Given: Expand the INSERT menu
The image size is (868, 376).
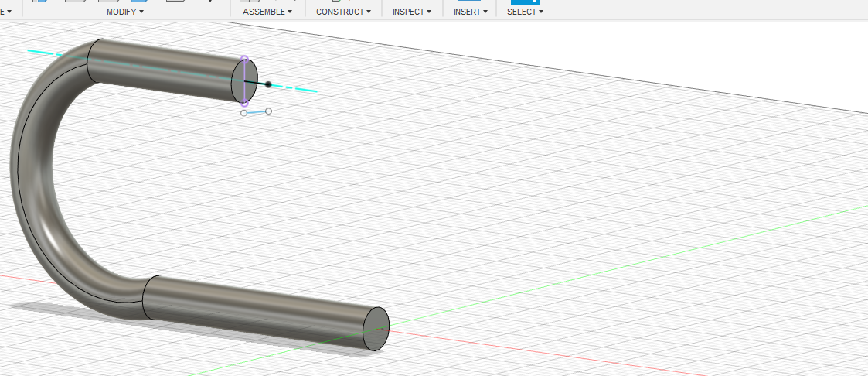Looking at the screenshot, I should click(471, 12).
